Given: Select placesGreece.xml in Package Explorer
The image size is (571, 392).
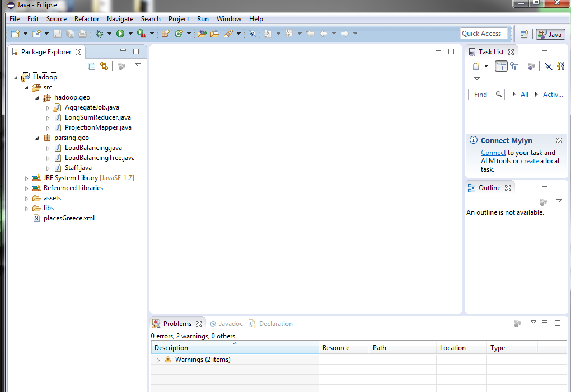Looking at the screenshot, I should tap(69, 218).
